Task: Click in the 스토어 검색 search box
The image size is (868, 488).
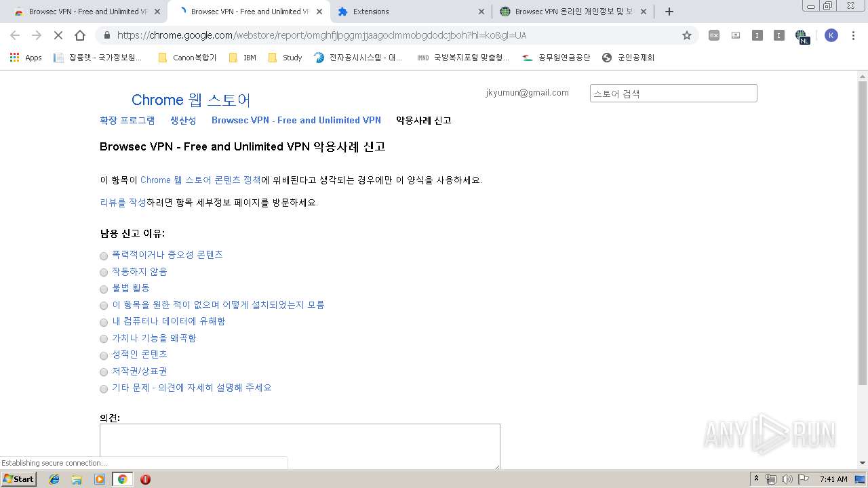Action: [673, 94]
